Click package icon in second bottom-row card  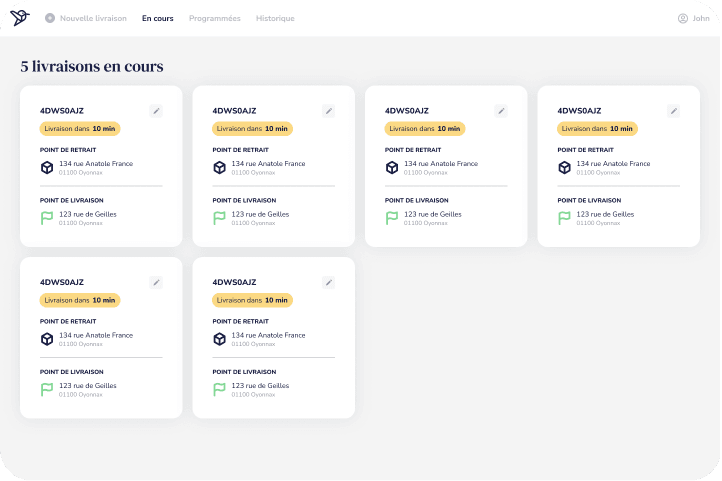[x=219, y=339]
